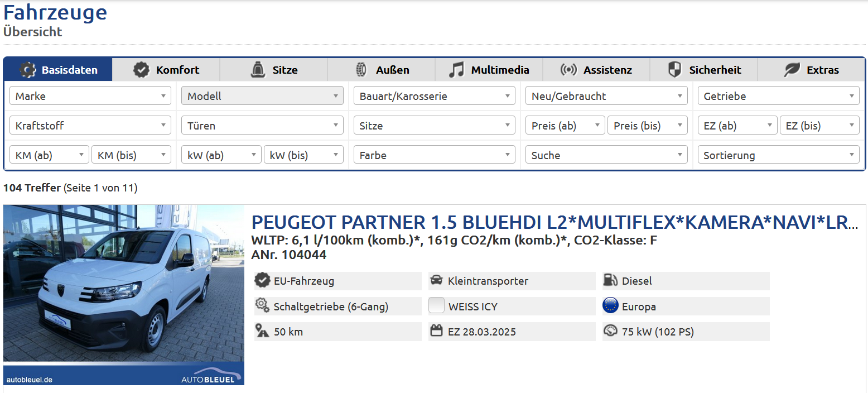Open the Marke dropdown
Image resolution: width=868 pixels, height=393 pixels.
pos(90,96)
